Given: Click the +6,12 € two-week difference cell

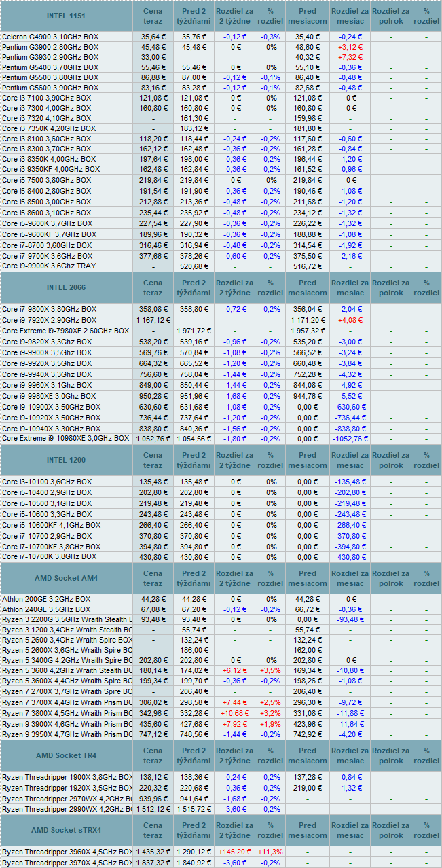Looking at the screenshot, I should pos(236,670).
